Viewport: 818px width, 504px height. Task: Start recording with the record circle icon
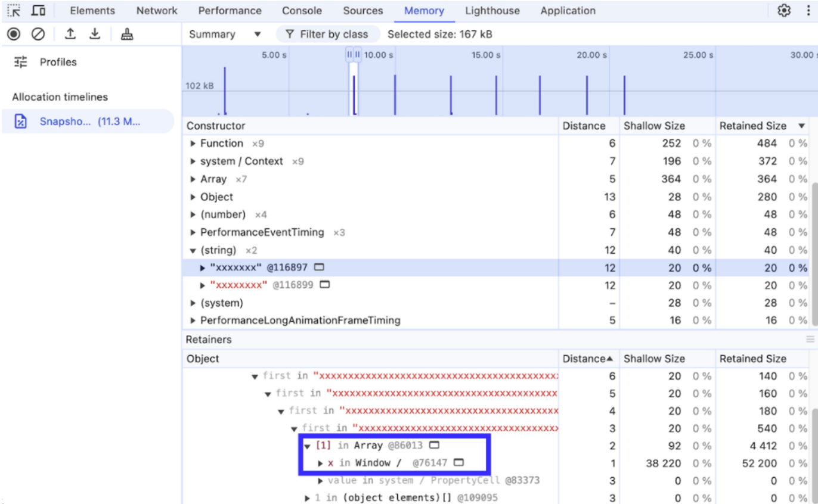tap(14, 34)
